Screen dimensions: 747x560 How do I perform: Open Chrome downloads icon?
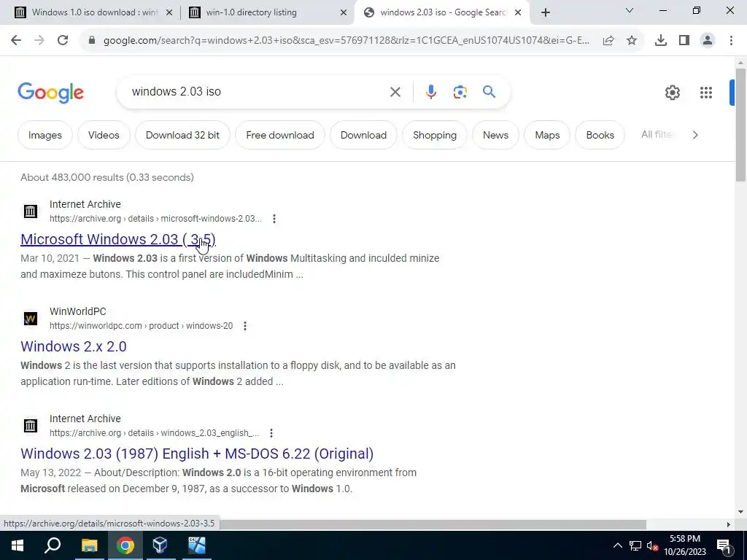[x=661, y=41]
